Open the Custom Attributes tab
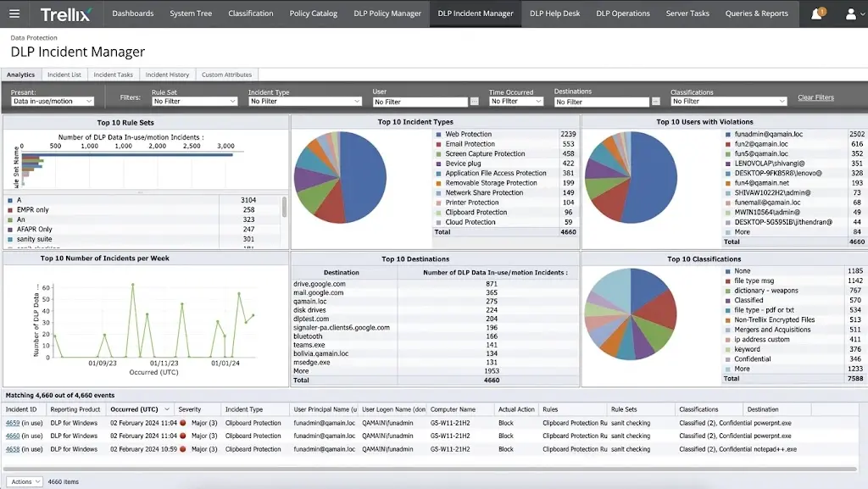 click(x=226, y=75)
